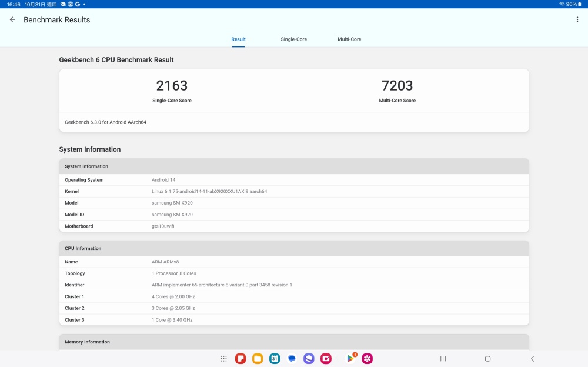Launch the Camera app in the taskbar
The width and height of the screenshot is (588, 367).
(326, 359)
